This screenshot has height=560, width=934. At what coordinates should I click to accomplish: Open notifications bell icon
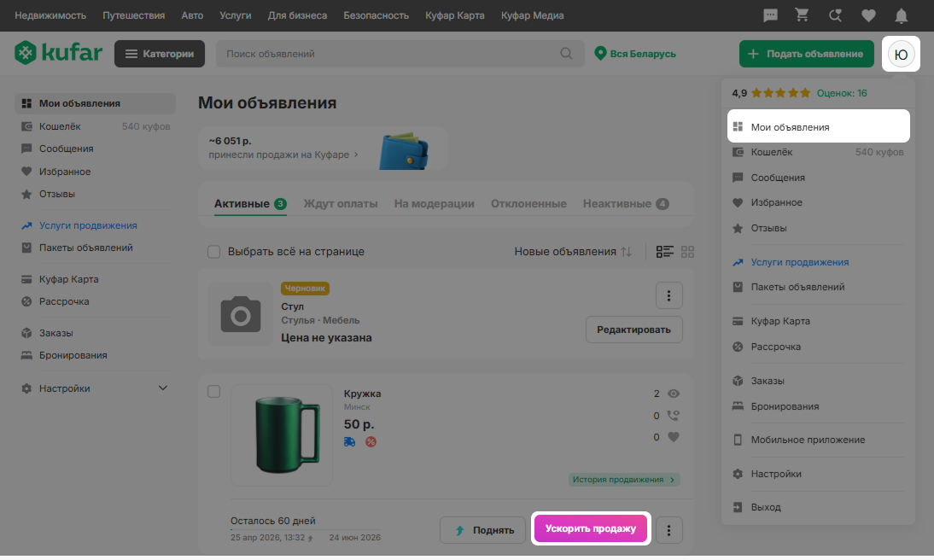click(902, 15)
